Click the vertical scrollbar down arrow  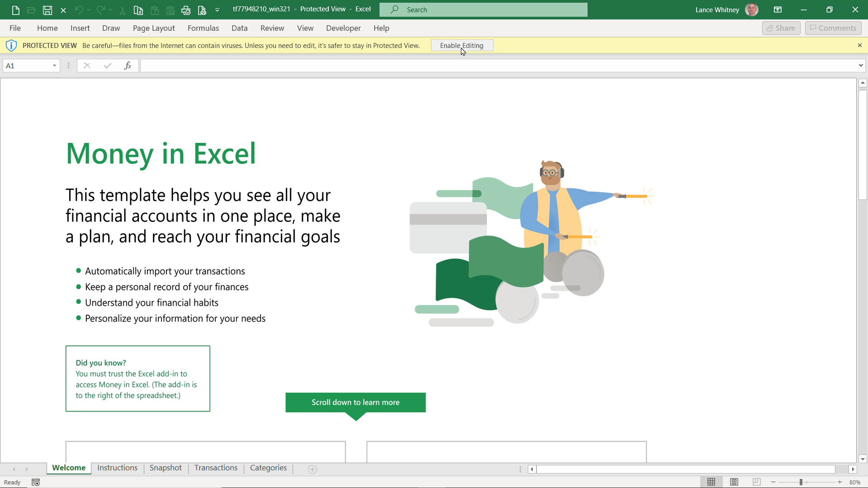coord(863,459)
